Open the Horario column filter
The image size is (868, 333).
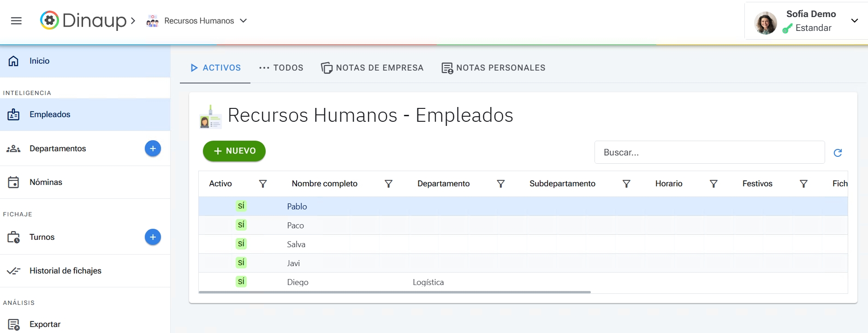click(713, 184)
